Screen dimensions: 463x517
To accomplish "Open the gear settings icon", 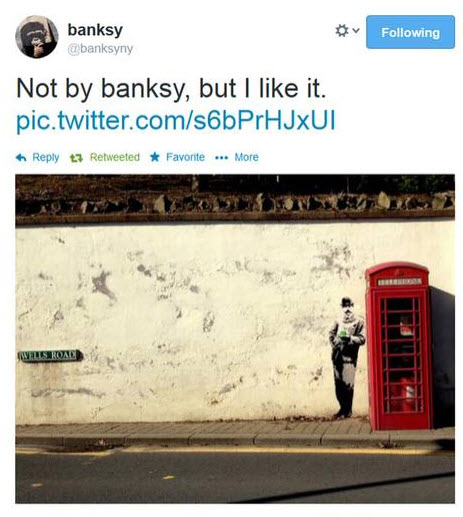I will 342,31.
